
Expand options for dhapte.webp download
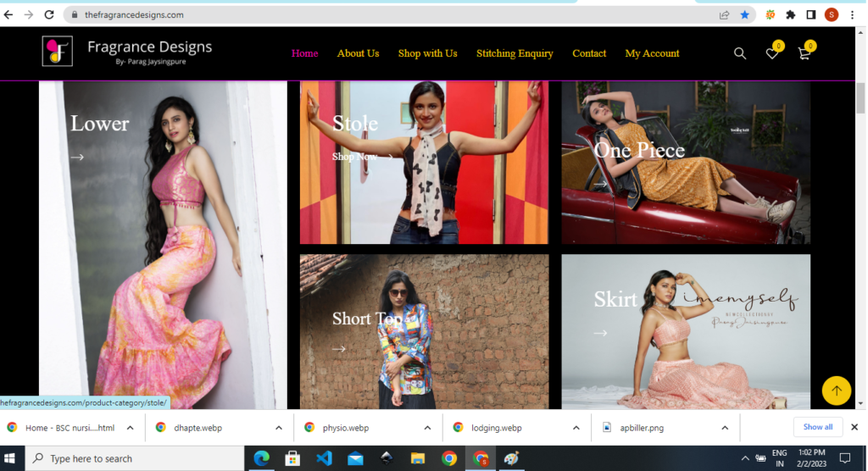point(278,428)
